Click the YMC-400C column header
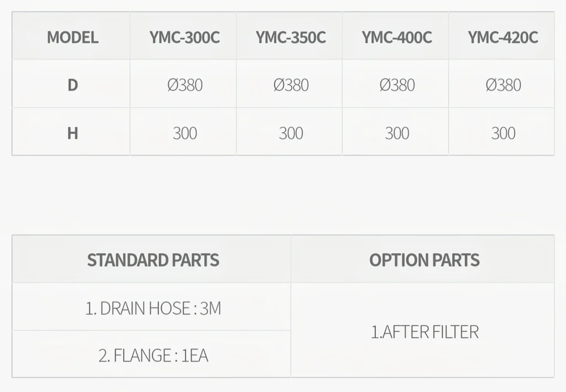Viewport: 566px width, 392px height. tap(397, 37)
